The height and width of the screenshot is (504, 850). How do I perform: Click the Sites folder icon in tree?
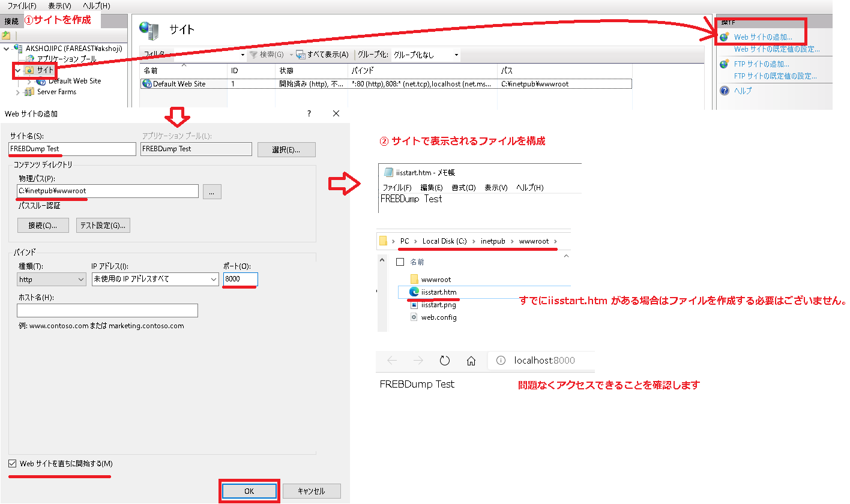(x=29, y=70)
